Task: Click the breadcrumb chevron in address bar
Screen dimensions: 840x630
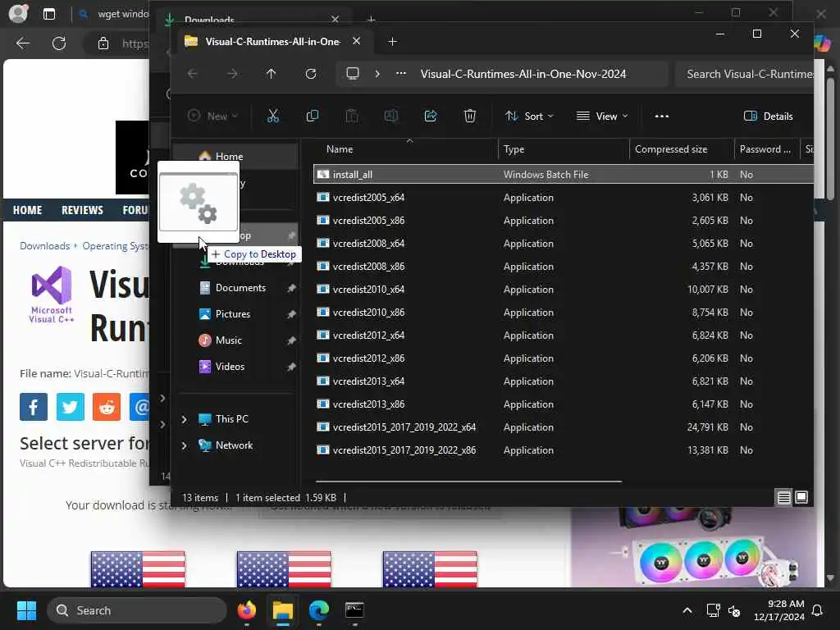Action: coord(377,74)
